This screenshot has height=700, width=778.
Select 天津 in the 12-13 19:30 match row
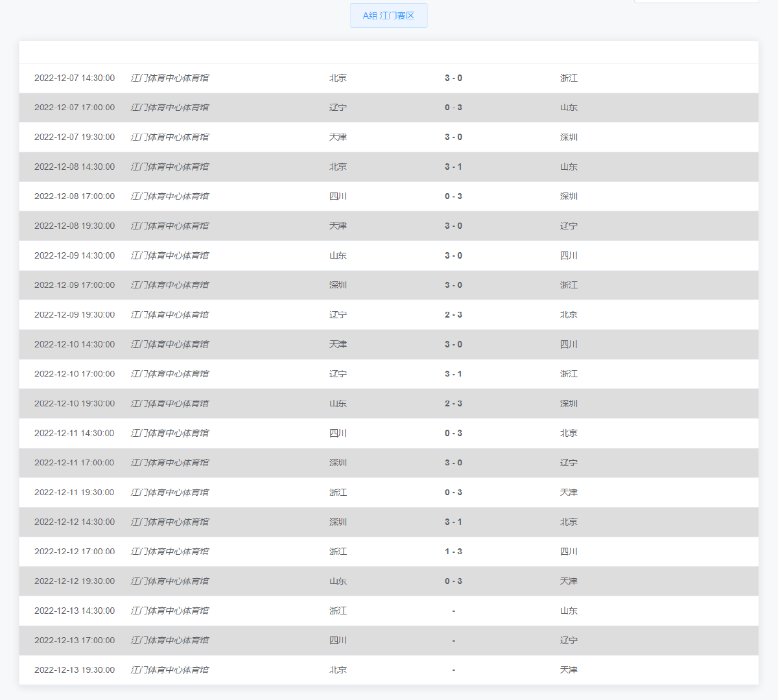coord(569,670)
